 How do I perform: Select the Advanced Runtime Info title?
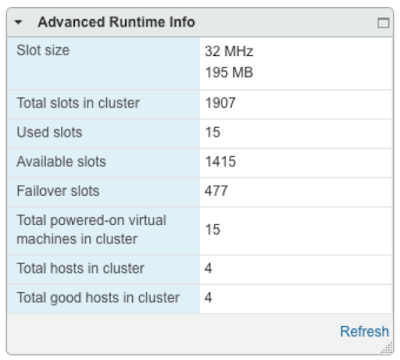click(x=116, y=22)
